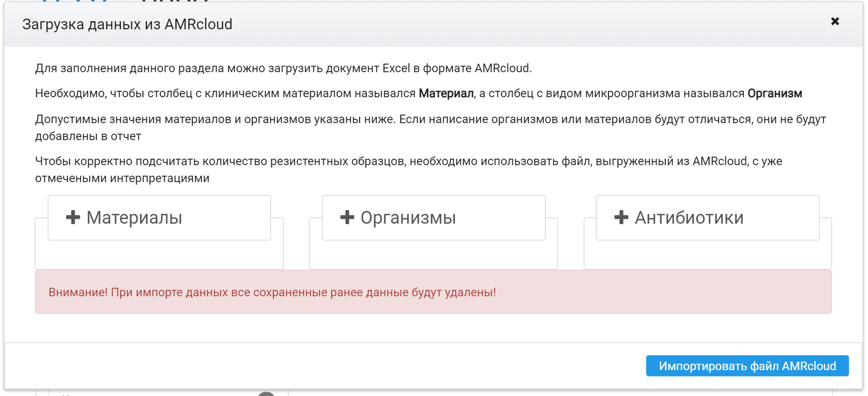Click the plus icon beside Организмы
868x396 pixels.
click(347, 217)
